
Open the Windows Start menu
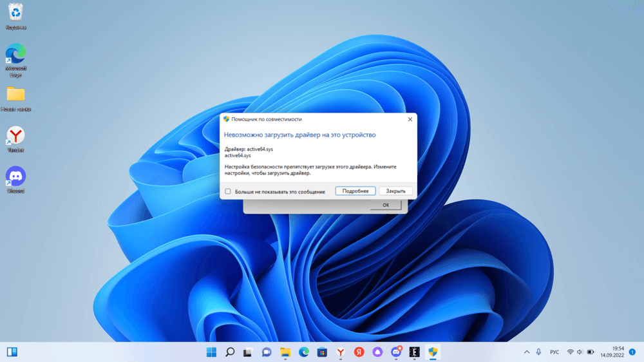211,352
